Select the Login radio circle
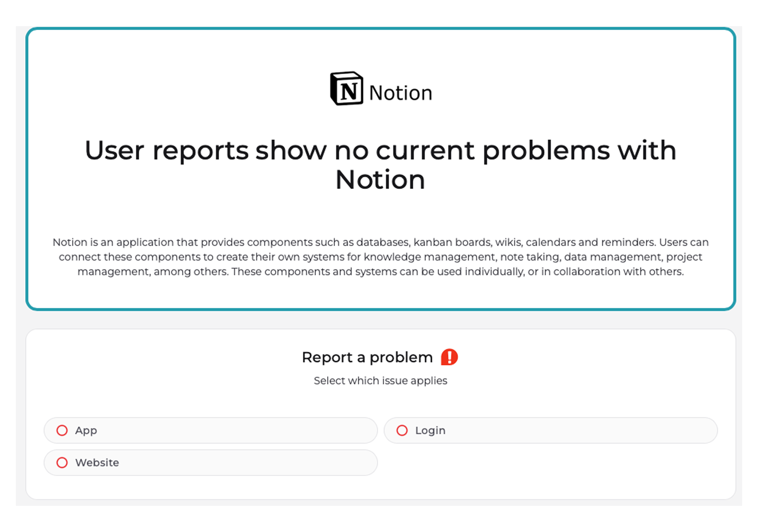Screen dimensions: 758x532 [402, 430]
